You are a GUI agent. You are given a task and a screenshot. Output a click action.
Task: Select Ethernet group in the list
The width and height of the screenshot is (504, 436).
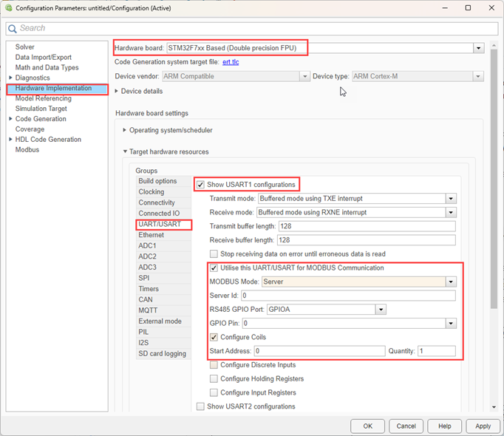coord(151,235)
